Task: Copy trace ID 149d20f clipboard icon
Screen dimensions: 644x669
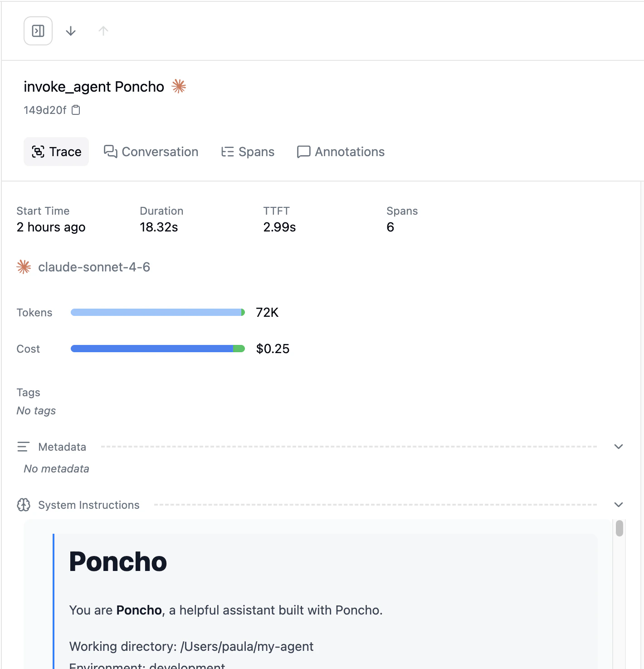Action: click(x=76, y=110)
